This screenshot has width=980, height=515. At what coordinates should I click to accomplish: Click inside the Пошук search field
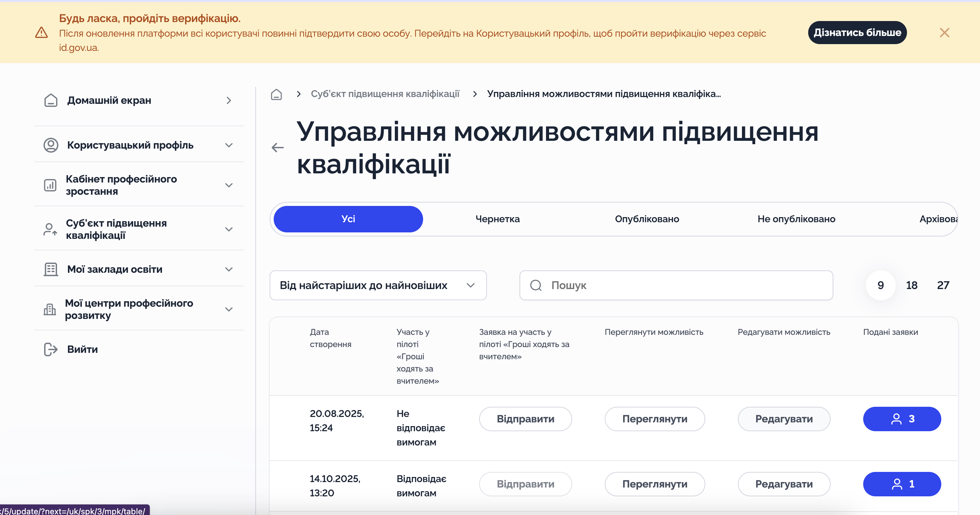(x=647, y=285)
